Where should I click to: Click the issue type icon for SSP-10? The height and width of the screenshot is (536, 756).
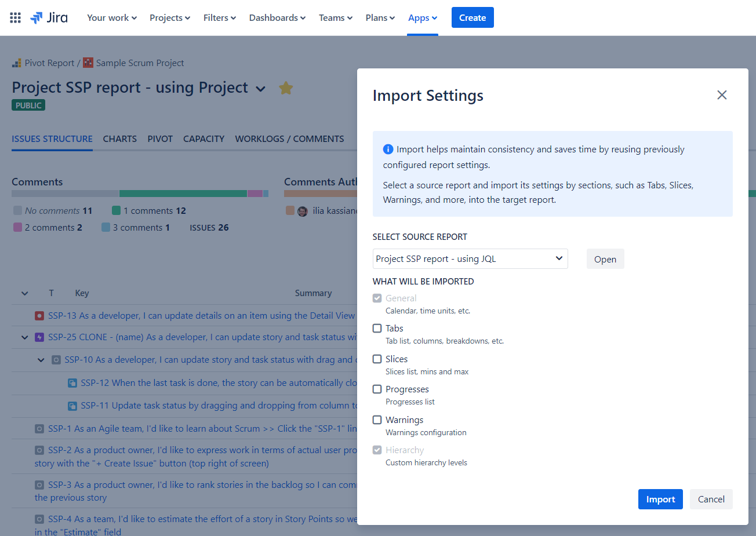point(56,360)
